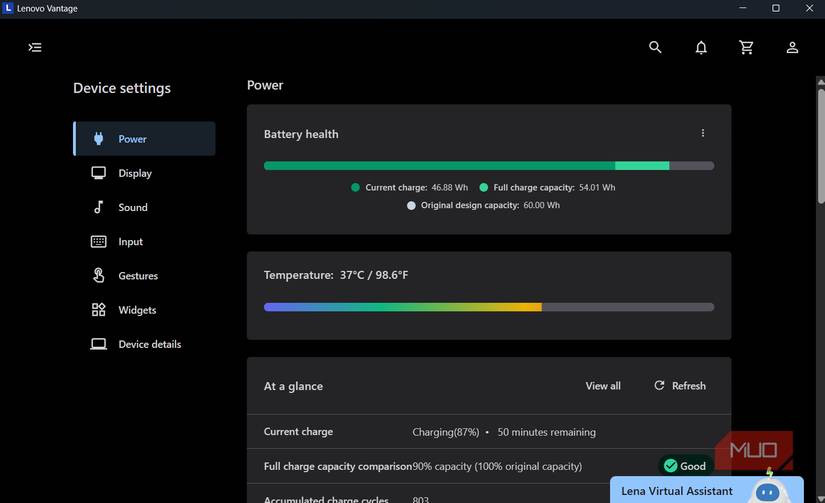
Task: Click the battery health capacity bar
Action: [x=488, y=166]
